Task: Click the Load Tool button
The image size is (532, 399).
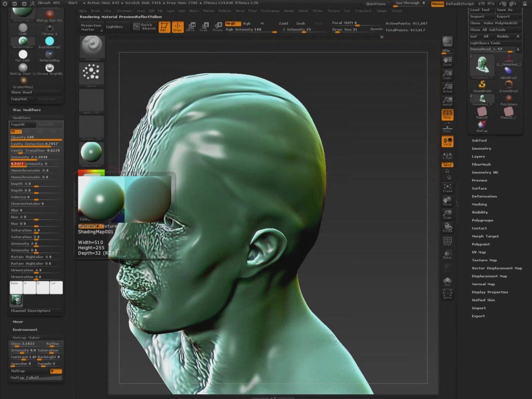Action: coord(481,10)
